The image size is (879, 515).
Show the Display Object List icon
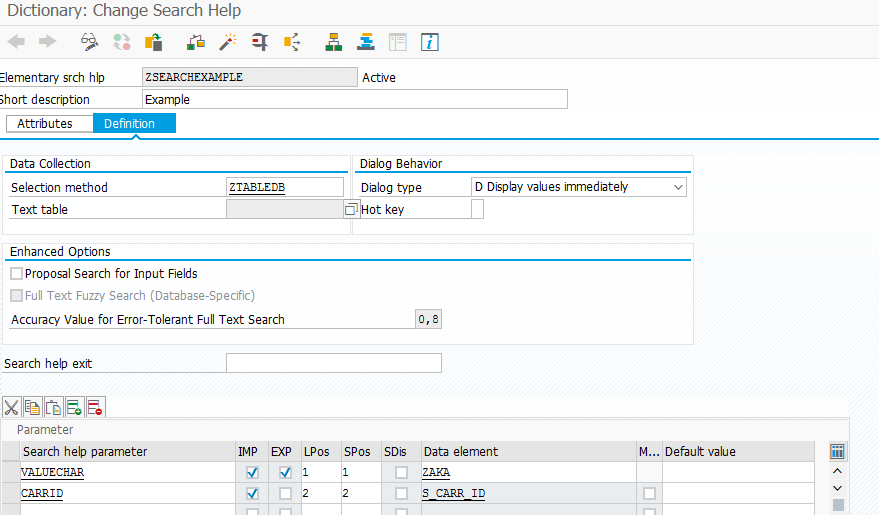pyautogui.click(x=292, y=42)
